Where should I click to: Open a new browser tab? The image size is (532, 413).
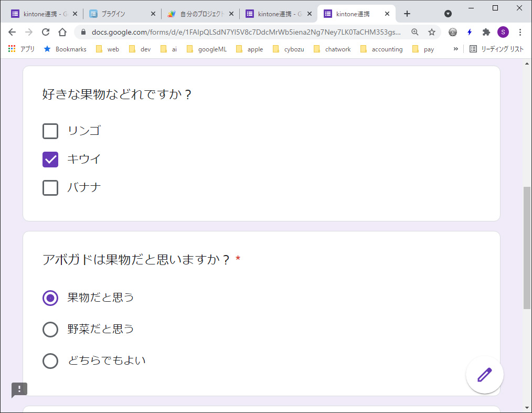[x=407, y=14]
